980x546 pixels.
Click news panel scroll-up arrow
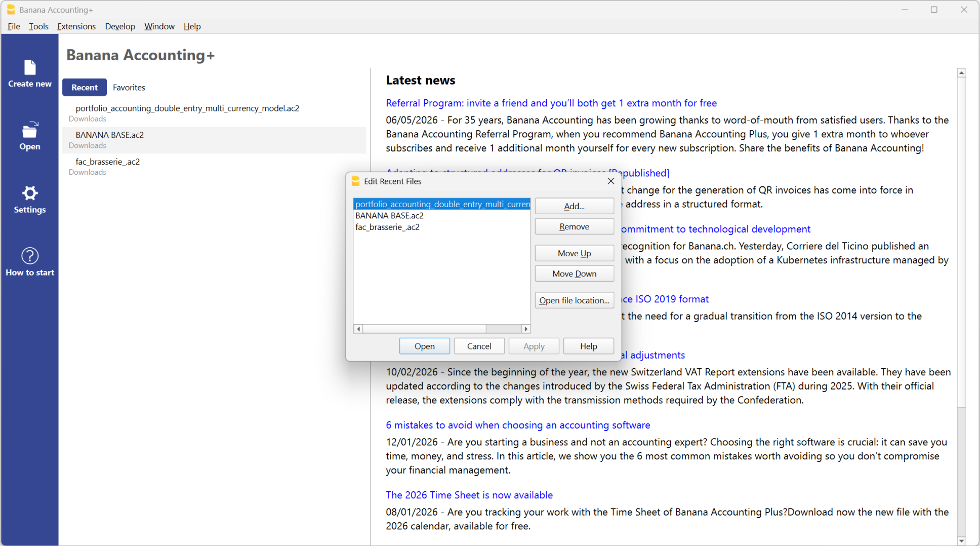pos(961,73)
